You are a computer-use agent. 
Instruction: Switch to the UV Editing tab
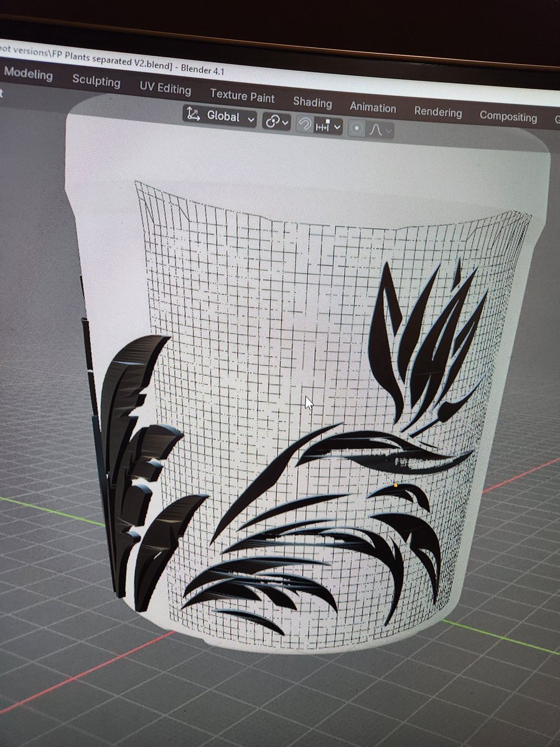tap(165, 88)
